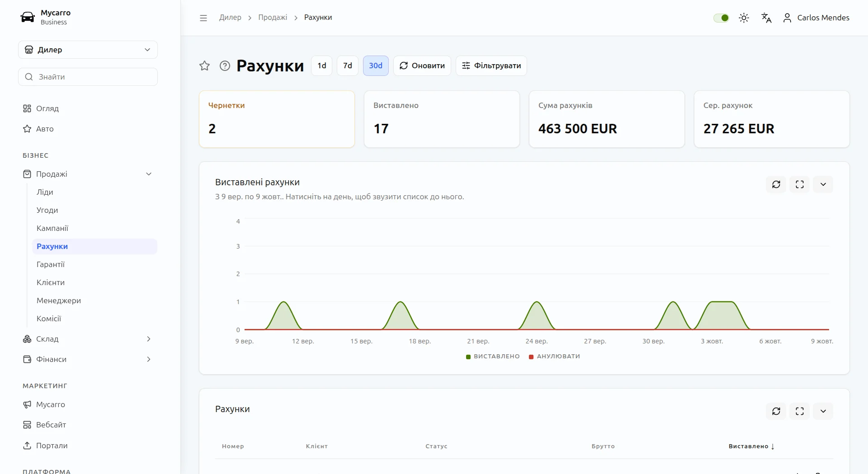
Task: Toggle the hamburger sidebar menu icon
Action: pos(203,18)
